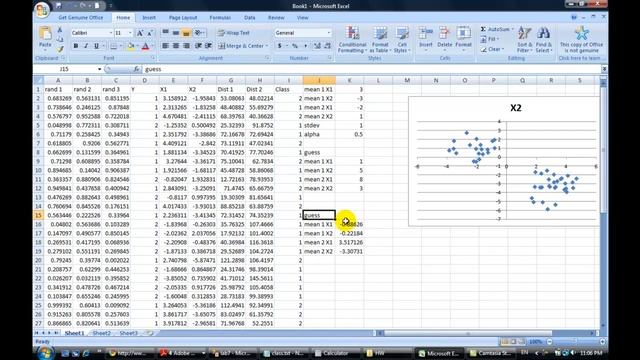Click the Wrap Text button
Image resolution: width=640 pixels, height=360 pixels.
[234, 33]
